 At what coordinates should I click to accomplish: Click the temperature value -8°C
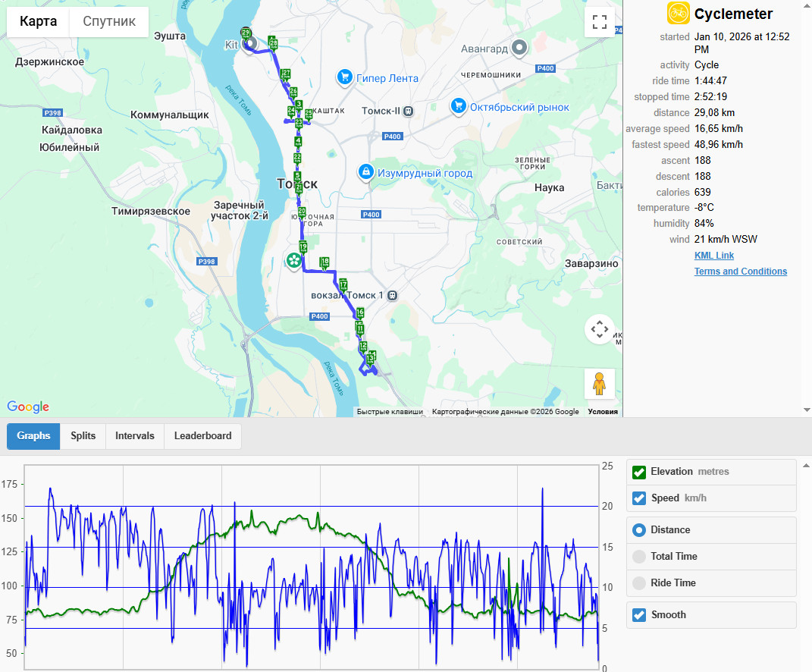point(704,207)
